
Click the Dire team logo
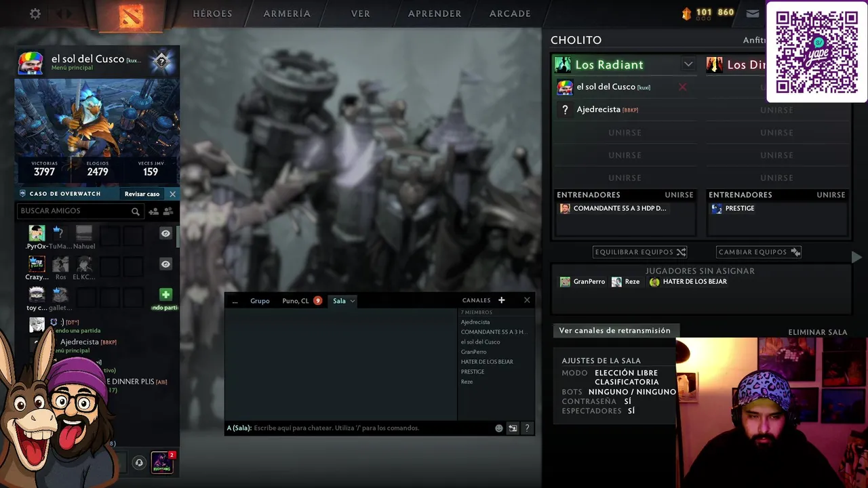[x=714, y=64]
